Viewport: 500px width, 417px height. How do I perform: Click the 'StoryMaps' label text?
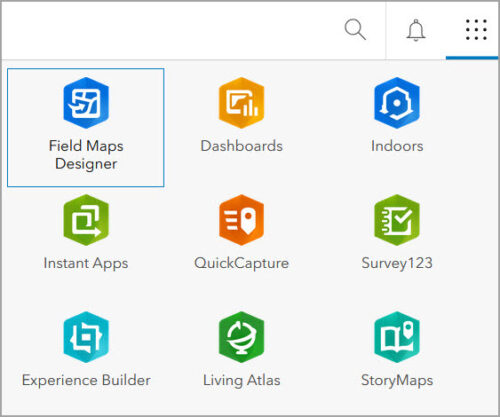(397, 381)
